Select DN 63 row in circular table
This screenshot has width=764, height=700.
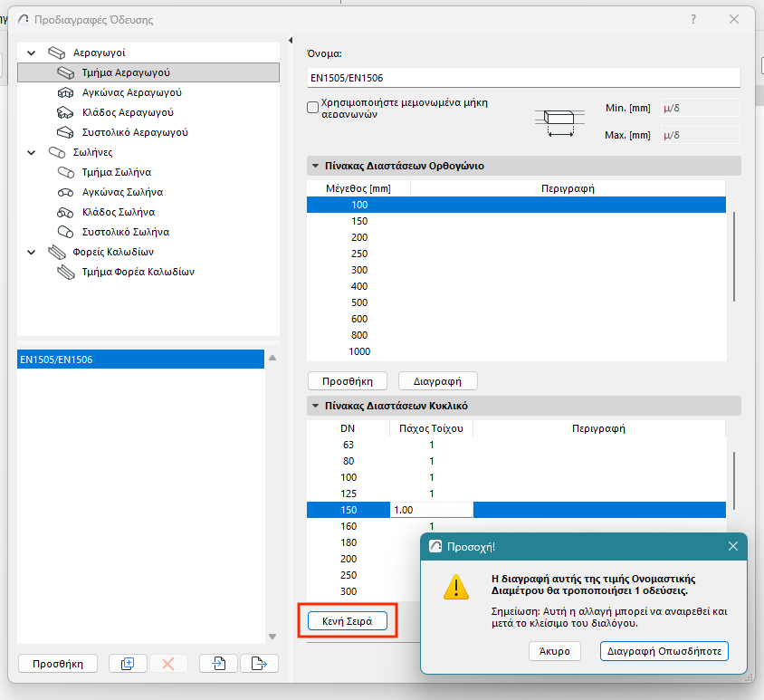tap(517, 445)
